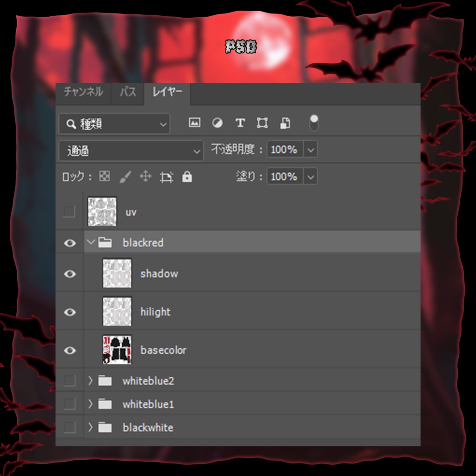Hide the basecolor layer eye
Image resolution: width=476 pixels, height=476 pixels.
click(70, 350)
